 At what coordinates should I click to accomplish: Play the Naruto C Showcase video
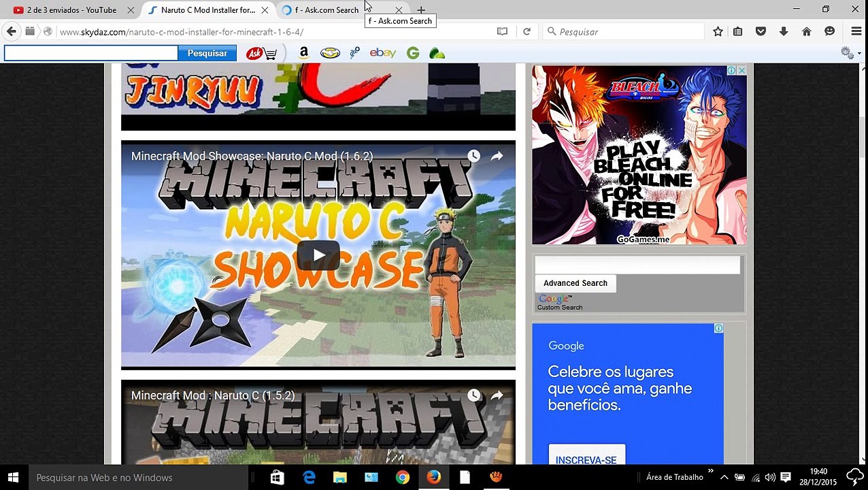pyautogui.click(x=318, y=256)
